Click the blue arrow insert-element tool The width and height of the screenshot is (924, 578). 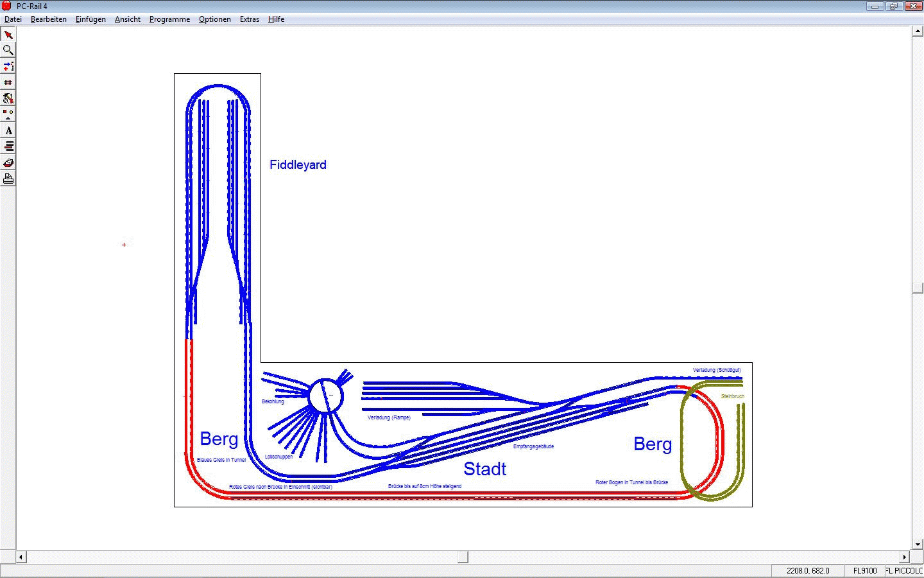(x=8, y=66)
